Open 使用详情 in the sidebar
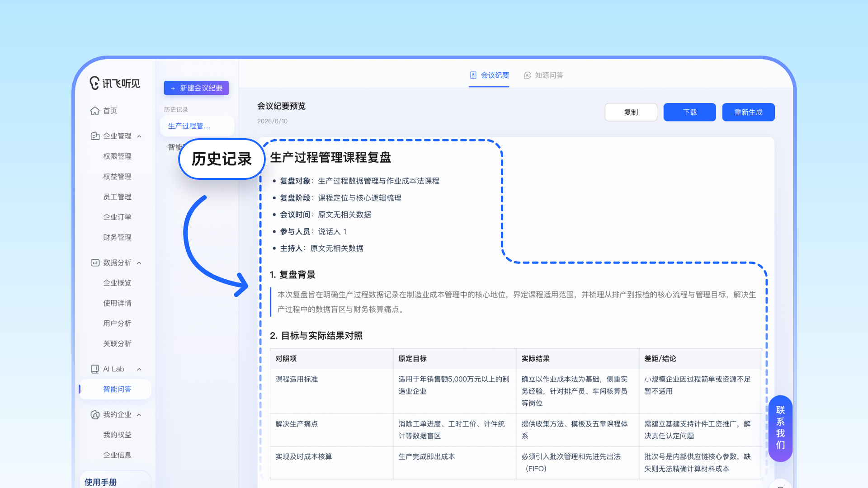 tap(117, 303)
